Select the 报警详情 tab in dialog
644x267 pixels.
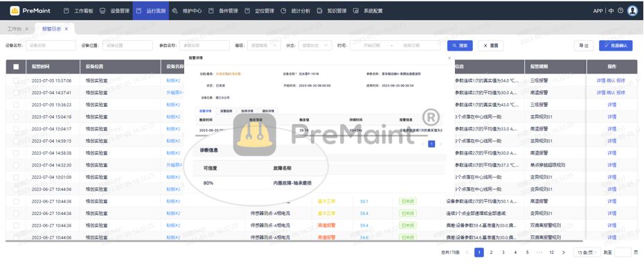pos(206,111)
